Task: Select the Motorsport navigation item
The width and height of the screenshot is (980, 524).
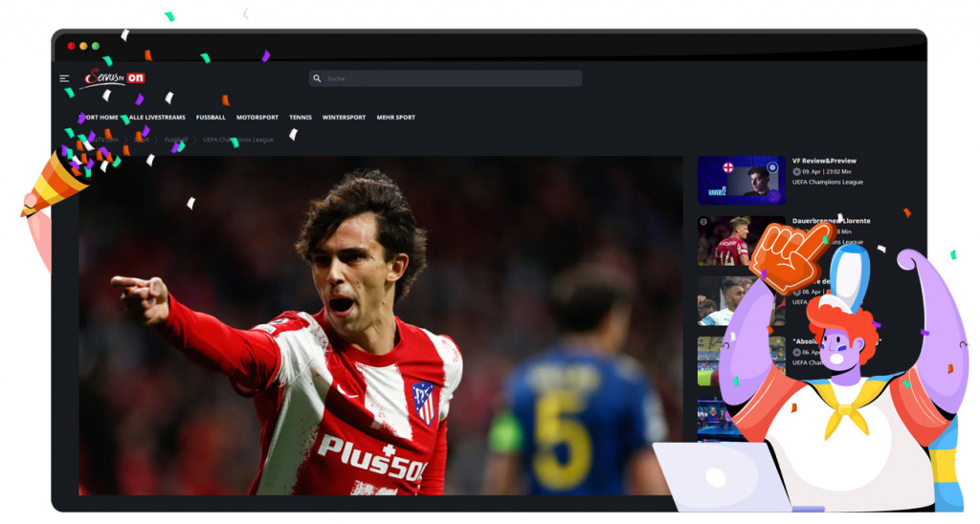Action: coord(256,118)
